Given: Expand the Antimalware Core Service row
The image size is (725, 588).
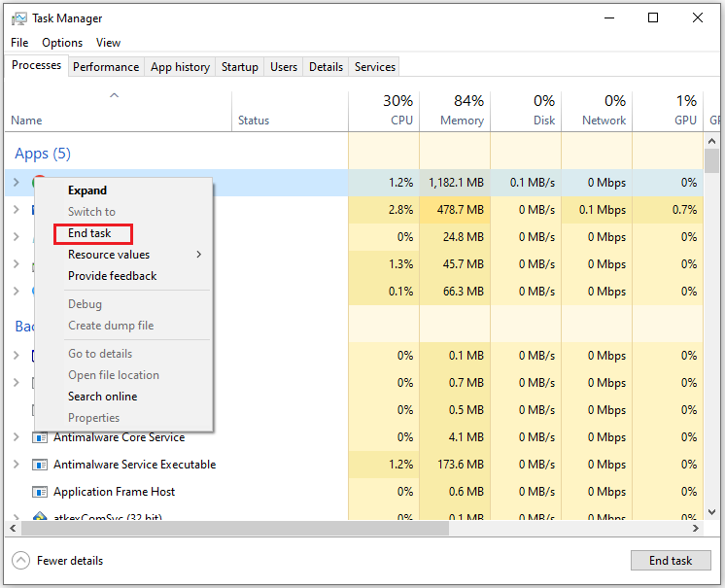Looking at the screenshot, I should point(17,437).
